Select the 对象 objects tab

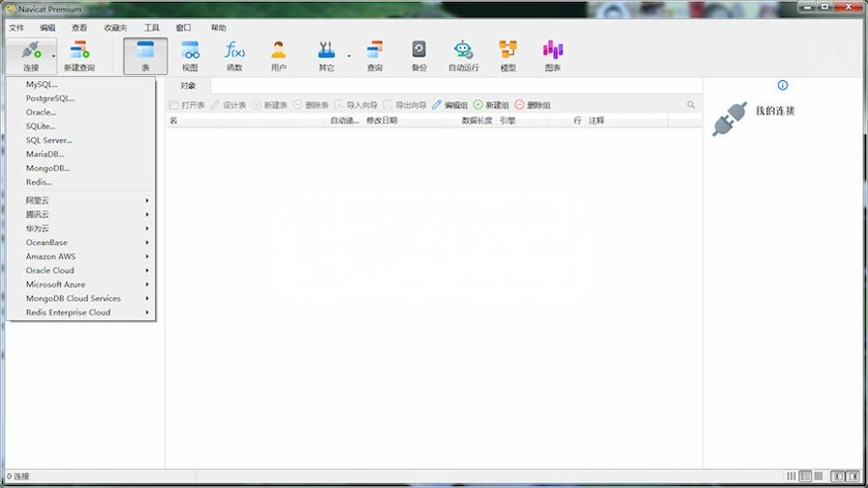[188, 86]
